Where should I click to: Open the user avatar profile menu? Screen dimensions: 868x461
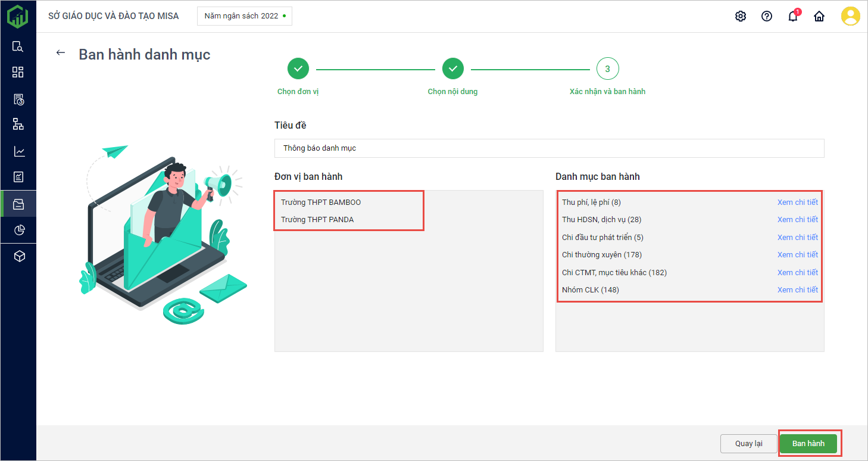(x=850, y=16)
